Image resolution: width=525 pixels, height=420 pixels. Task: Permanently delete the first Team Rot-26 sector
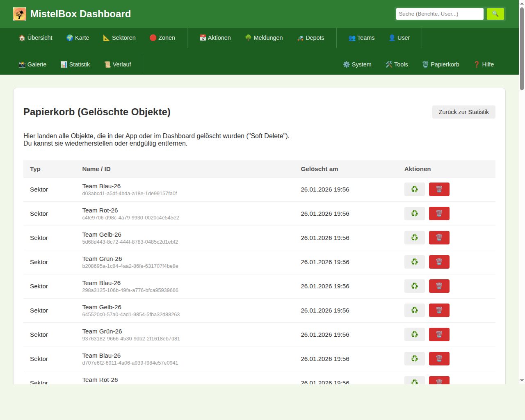tap(439, 214)
